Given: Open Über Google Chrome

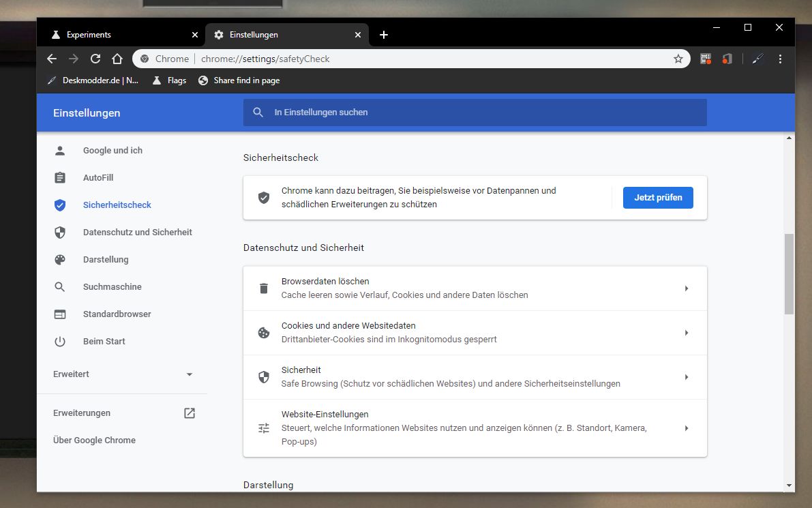Looking at the screenshot, I should tap(94, 440).
